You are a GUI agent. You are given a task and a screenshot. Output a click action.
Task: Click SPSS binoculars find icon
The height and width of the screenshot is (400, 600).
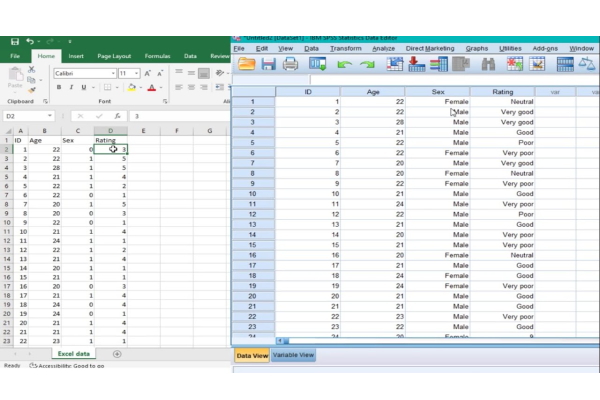tap(488, 64)
